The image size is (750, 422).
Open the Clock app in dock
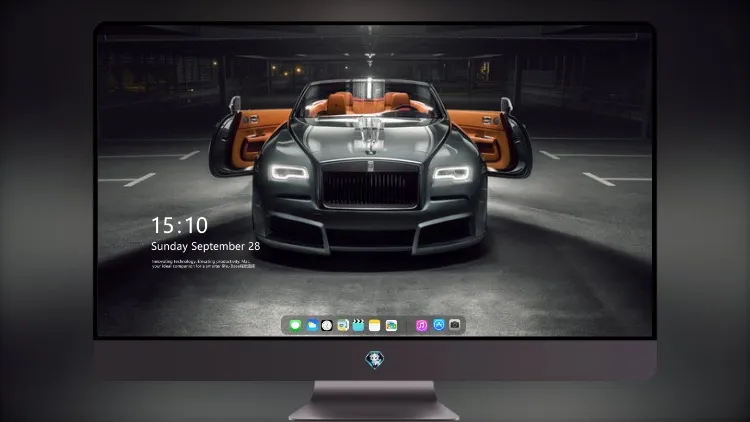coord(327,325)
